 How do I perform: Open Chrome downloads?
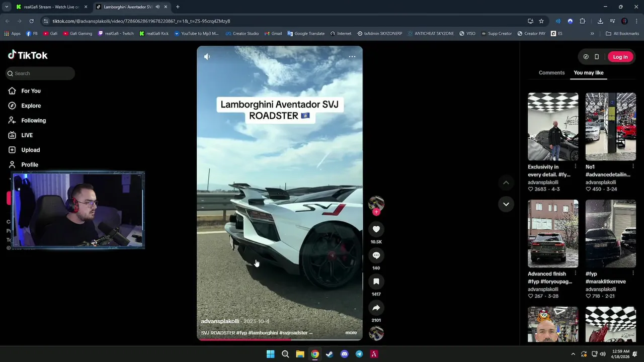click(600, 21)
